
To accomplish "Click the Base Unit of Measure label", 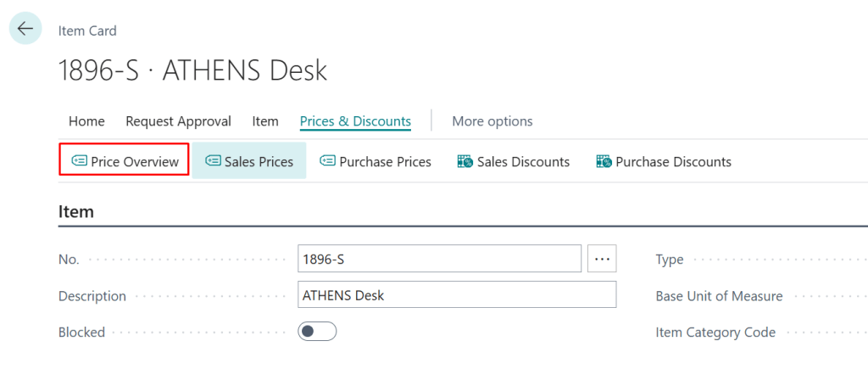I will pyautogui.click(x=719, y=296).
